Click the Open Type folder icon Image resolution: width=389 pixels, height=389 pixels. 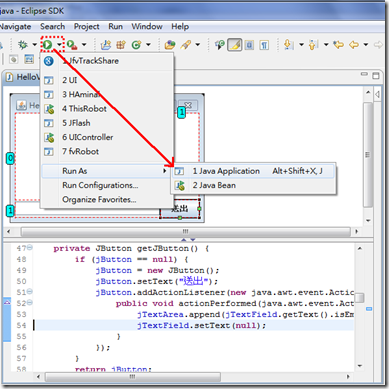tap(170, 44)
